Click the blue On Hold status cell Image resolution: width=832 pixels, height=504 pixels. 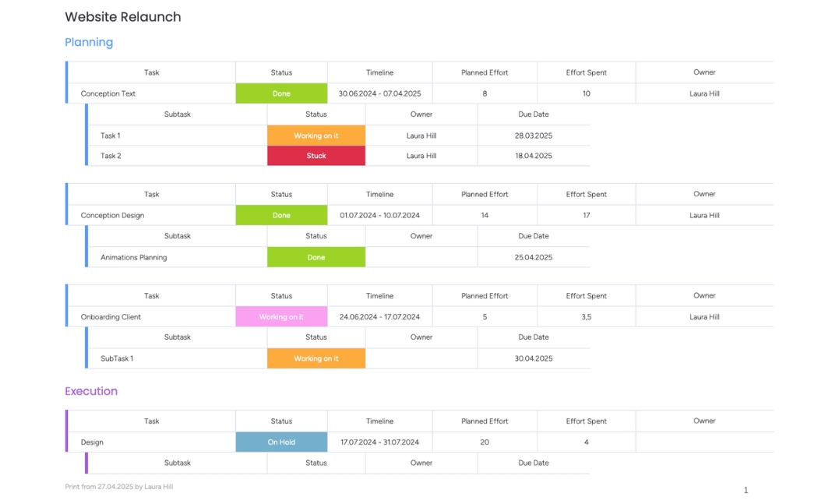[x=281, y=442]
